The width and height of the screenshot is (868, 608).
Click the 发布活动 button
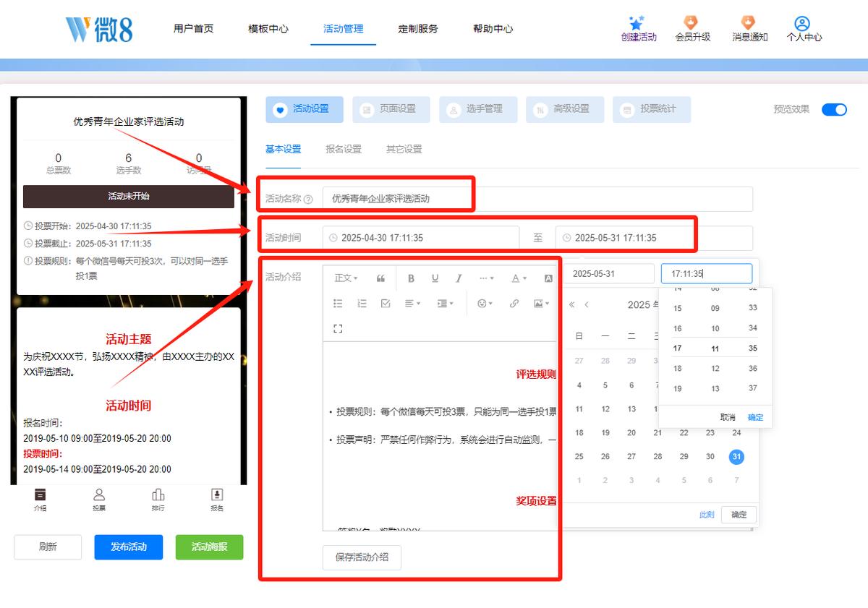click(x=129, y=547)
